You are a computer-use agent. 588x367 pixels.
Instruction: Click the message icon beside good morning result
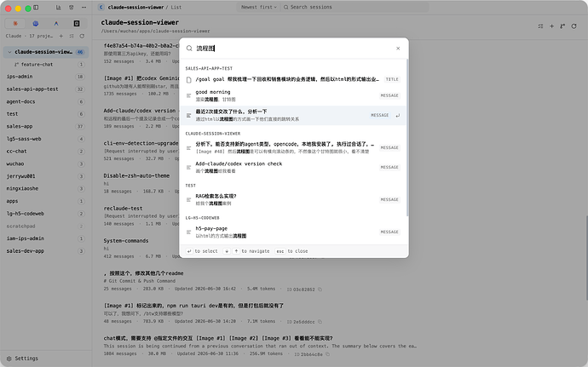(188, 95)
